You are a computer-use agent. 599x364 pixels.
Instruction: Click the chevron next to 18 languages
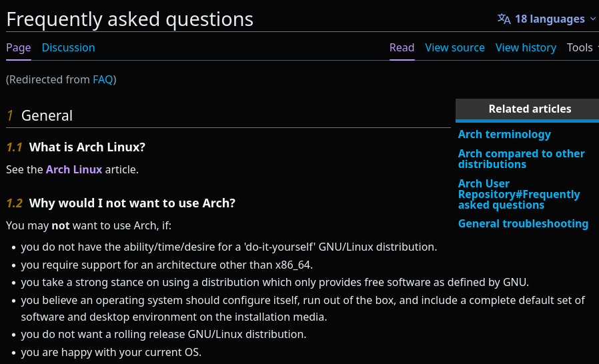592,19
